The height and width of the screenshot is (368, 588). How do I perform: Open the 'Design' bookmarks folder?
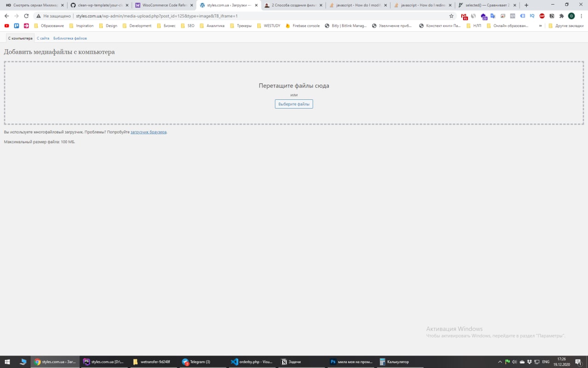click(108, 26)
